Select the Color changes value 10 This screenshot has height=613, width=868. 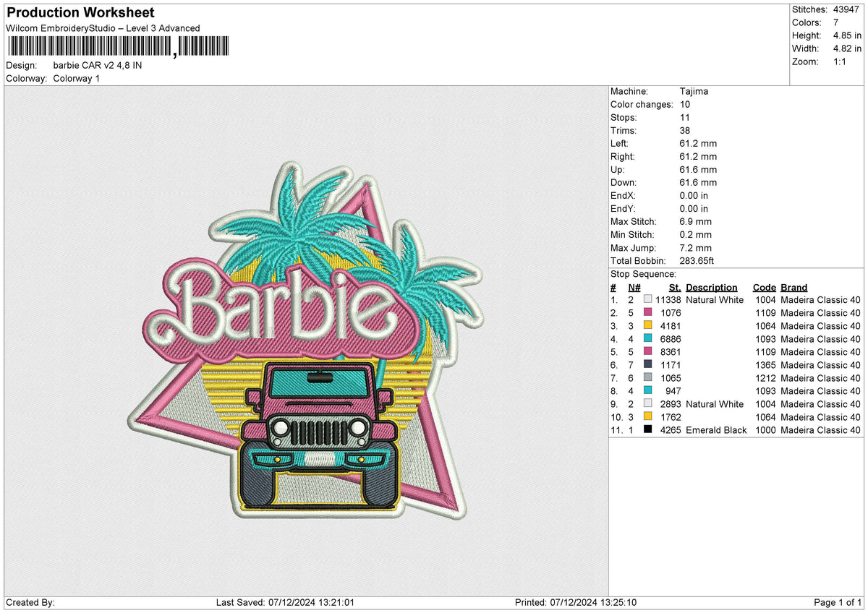click(685, 104)
